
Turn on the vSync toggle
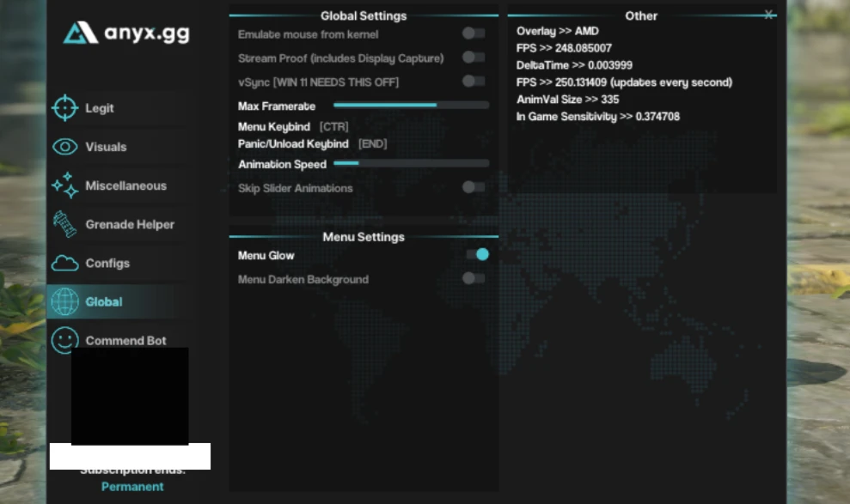(x=474, y=82)
